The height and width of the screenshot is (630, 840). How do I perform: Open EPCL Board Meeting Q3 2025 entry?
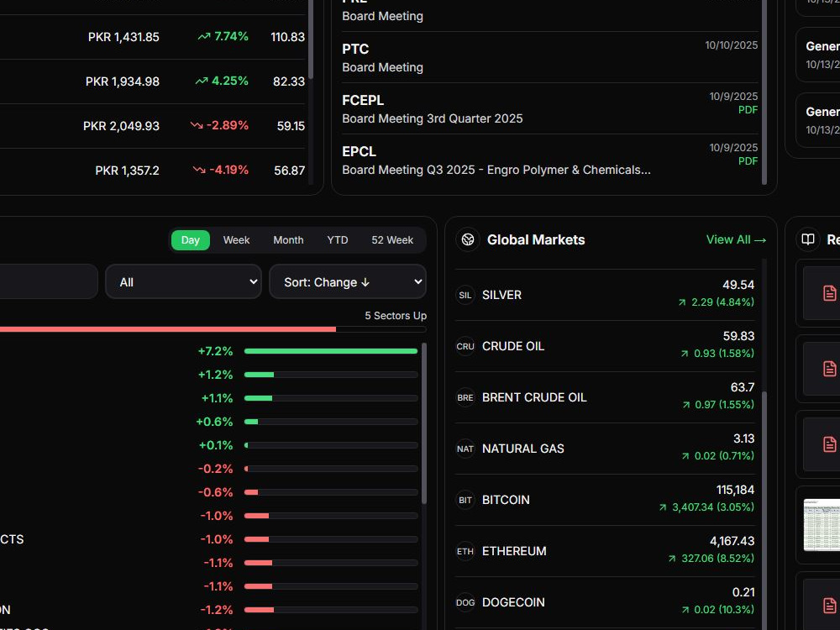549,160
